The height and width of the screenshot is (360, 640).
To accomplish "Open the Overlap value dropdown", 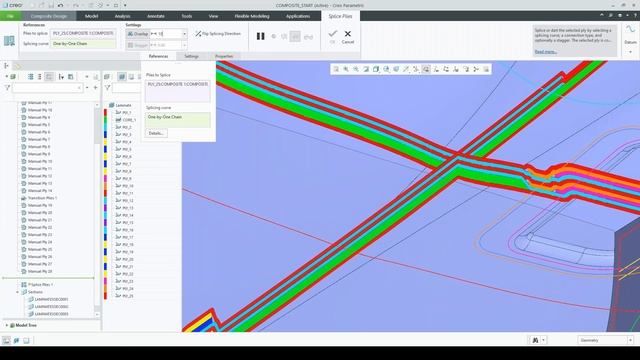I will click(184, 33).
